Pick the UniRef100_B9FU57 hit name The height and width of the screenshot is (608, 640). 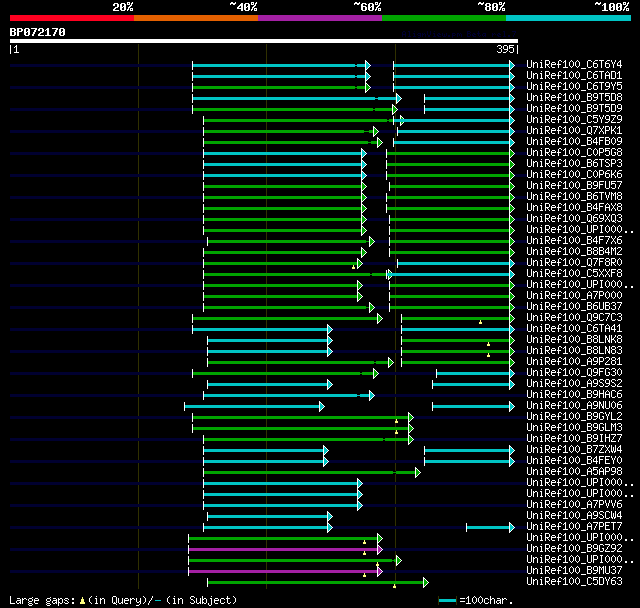(574, 186)
